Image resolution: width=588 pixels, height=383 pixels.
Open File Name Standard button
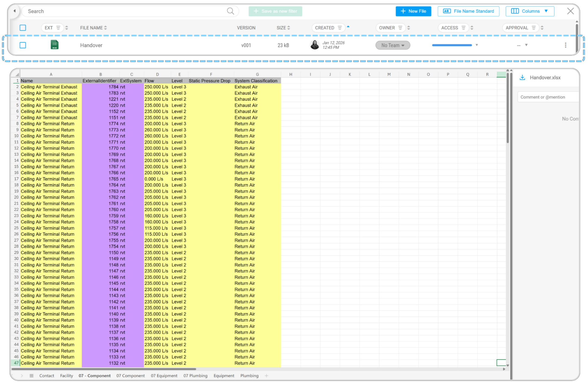pyautogui.click(x=468, y=11)
